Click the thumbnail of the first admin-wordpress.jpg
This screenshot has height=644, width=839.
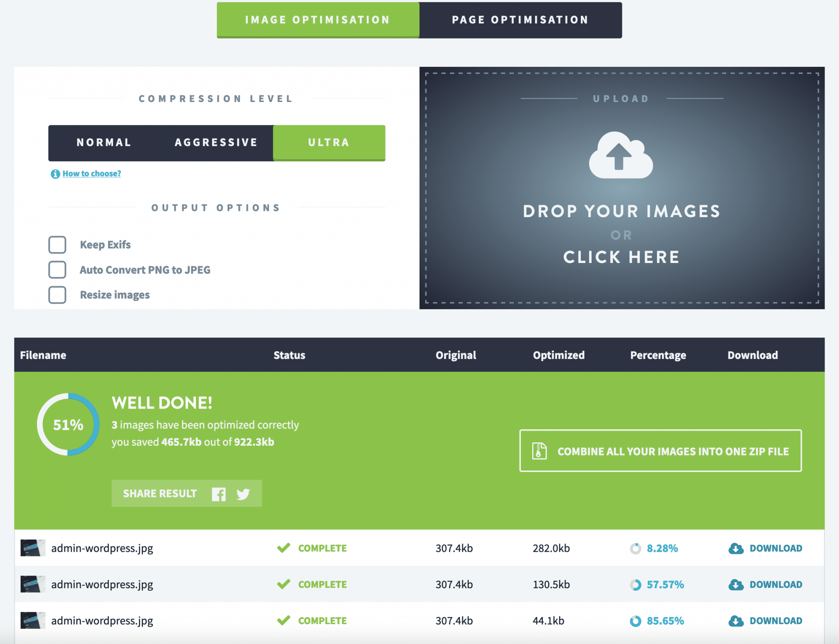click(x=32, y=548)
